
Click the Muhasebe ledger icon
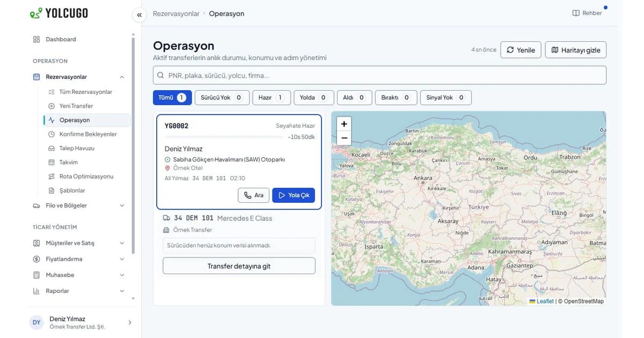point(36,275)
